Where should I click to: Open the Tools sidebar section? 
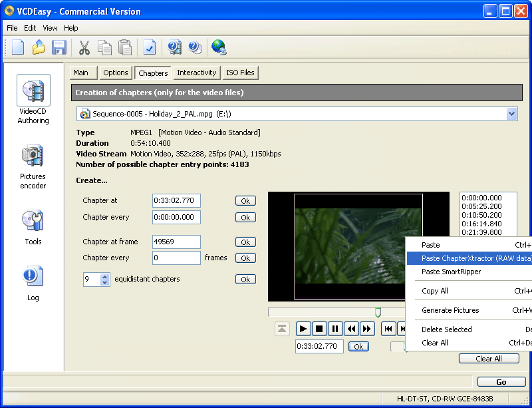(33, 227)
